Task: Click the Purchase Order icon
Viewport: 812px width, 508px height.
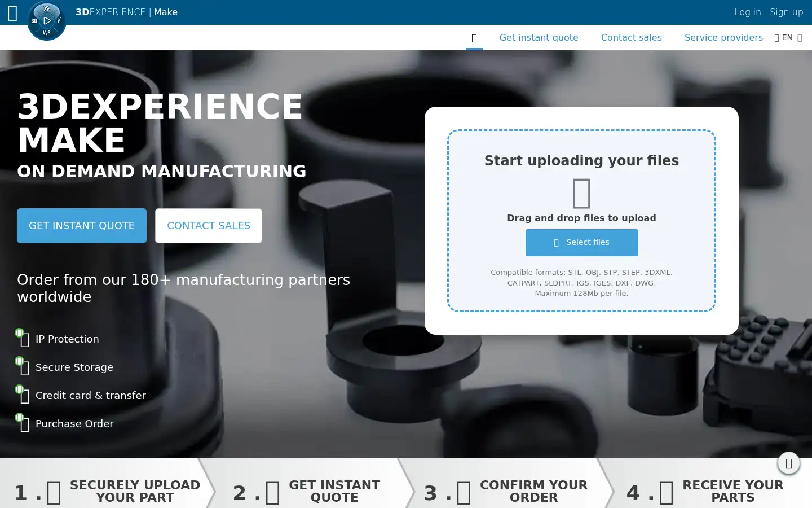Action: 23,423
